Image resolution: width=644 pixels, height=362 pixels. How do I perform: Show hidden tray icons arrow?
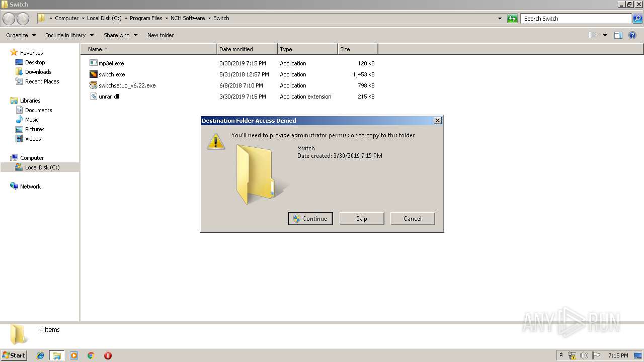(561, 355)
